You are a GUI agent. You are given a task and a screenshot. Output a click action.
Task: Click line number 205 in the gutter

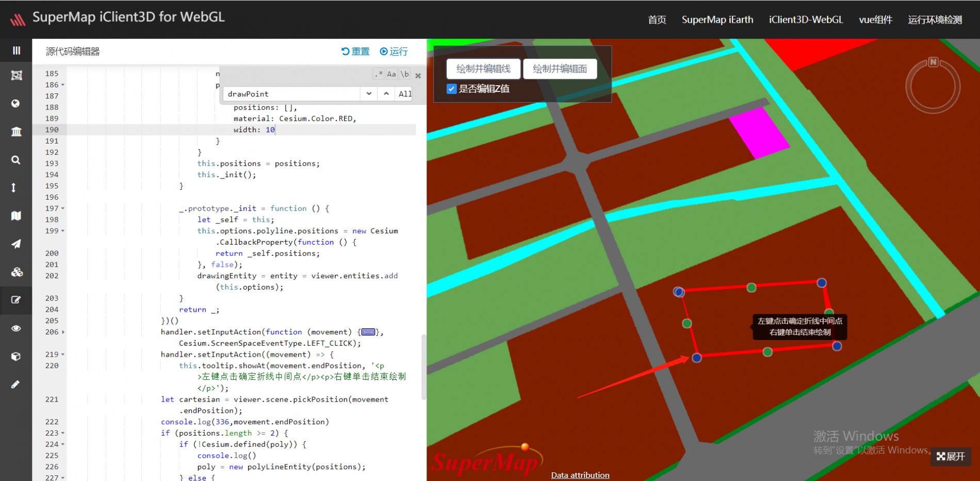pyautogui.click(x=52, y=320)
